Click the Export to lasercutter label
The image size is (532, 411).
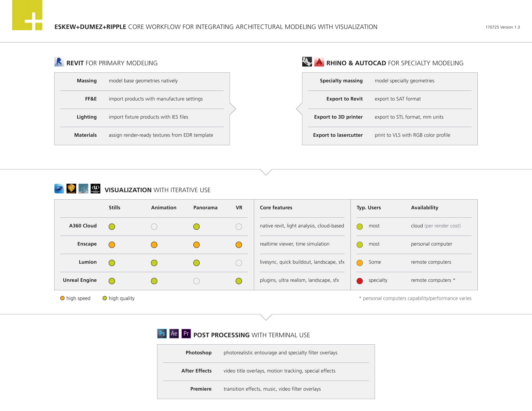(338, 135)
